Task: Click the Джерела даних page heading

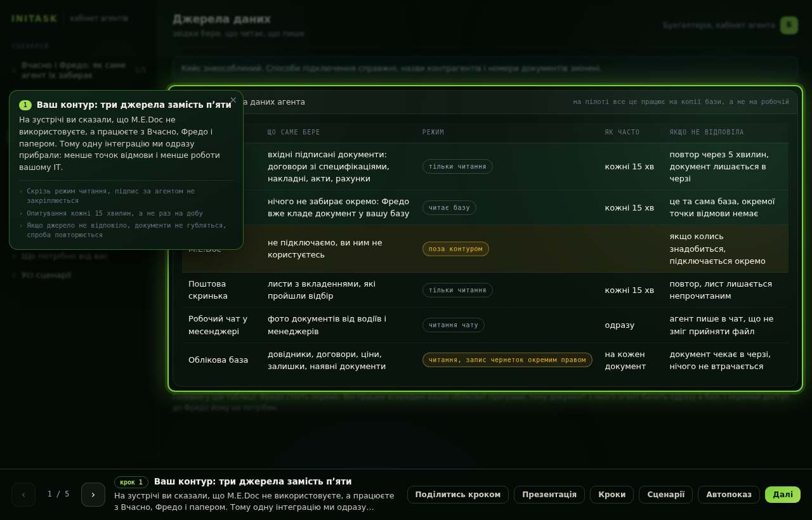Action: coord(221,19)
